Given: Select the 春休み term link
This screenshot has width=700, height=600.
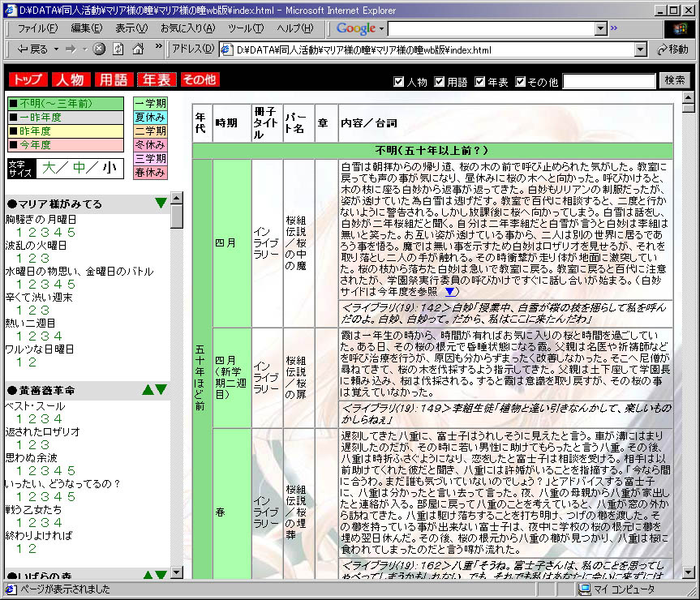Looking at the screenshot, I should pyautogui.click(x=150, y=173).
